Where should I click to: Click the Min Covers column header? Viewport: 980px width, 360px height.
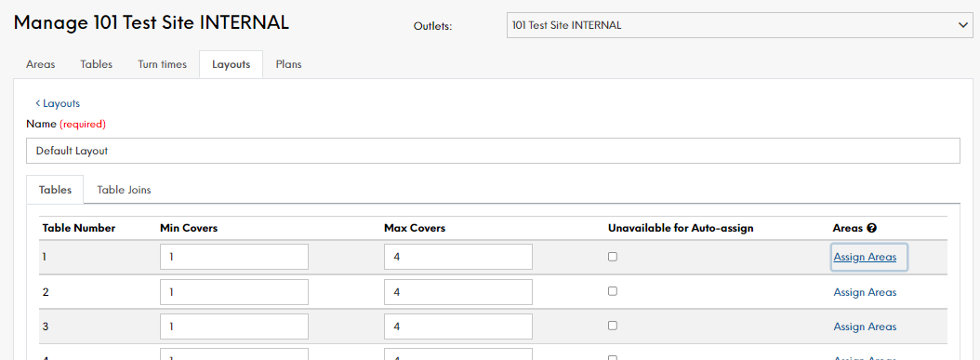pos(189,228)
